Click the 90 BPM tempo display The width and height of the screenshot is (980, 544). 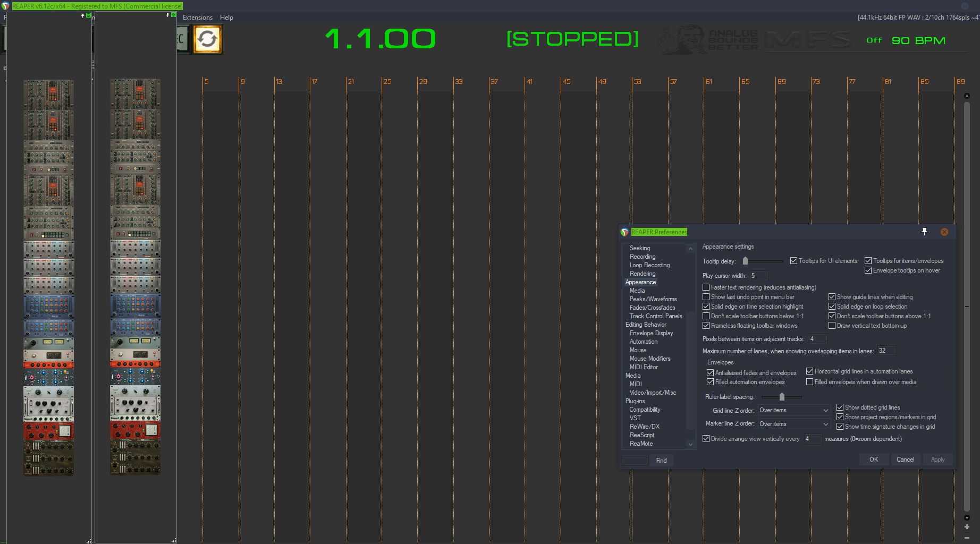[x=918, y=40]
